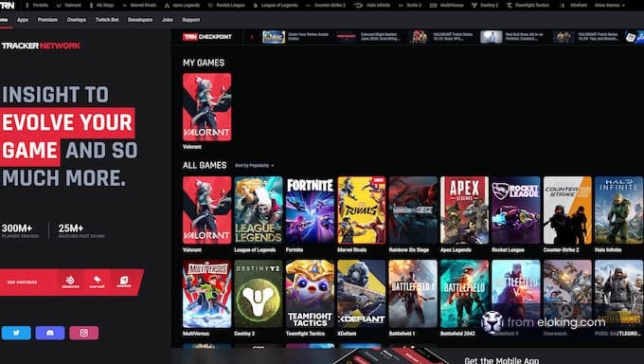Viewport: 644px width, 364px height.
Task: Open the Apps nav tab
Action: pyautogui.click(x=23, y=20)
